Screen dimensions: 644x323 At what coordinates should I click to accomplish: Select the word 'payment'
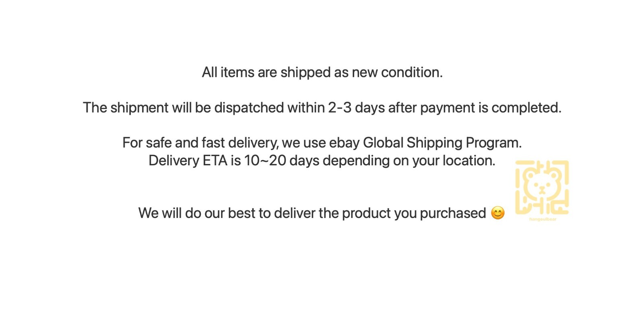pyautogui.click(x=448, y=108)
